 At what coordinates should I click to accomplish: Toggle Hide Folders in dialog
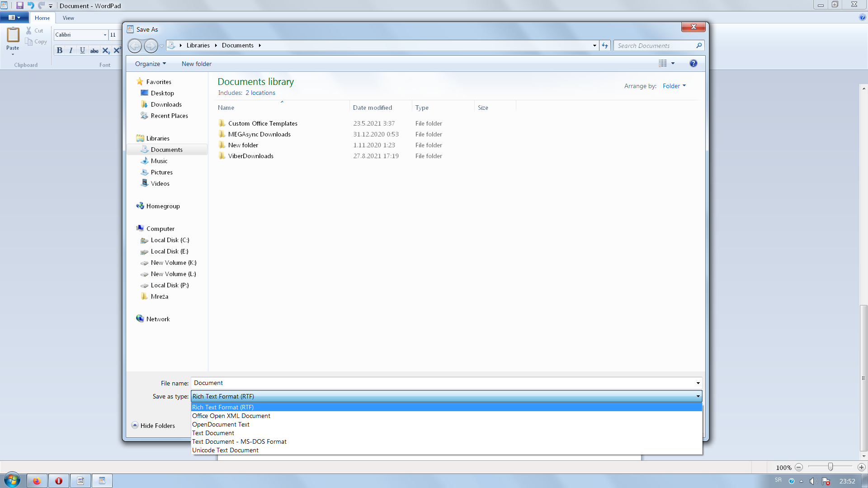pyautogui.click(x=153, y=426)
